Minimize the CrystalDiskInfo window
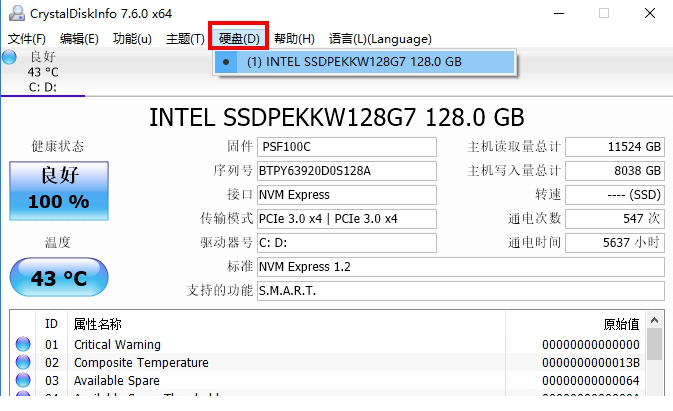673x411 pixels. coord(559,13)
